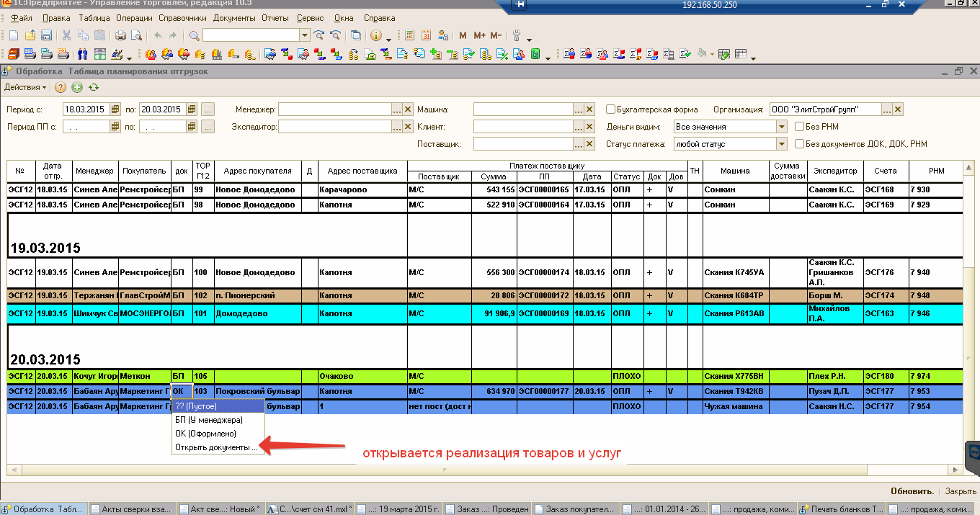Click the green refresh arrows icon
The width and height of the screenshot is (980, 515).
[93, 87]
